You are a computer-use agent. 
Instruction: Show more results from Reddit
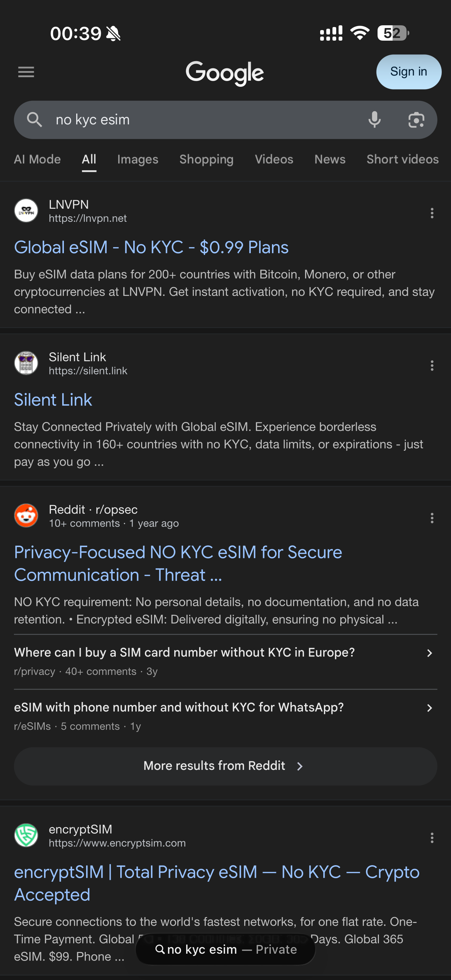coord(225,766)
